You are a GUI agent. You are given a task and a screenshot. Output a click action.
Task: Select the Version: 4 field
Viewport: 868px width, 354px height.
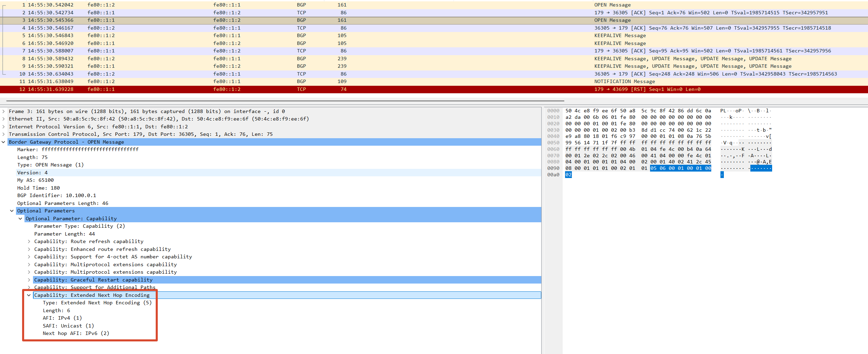tap(32, 173)
